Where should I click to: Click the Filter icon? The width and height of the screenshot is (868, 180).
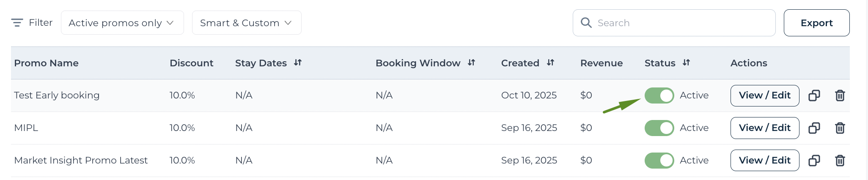pos(17,23)
